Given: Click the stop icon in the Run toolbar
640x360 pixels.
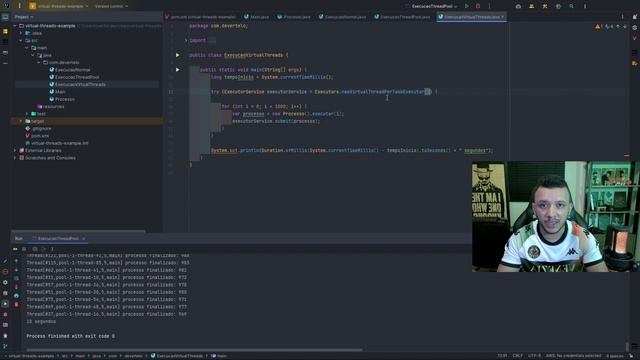Looking at the screenshot, I should pos(24,249).
